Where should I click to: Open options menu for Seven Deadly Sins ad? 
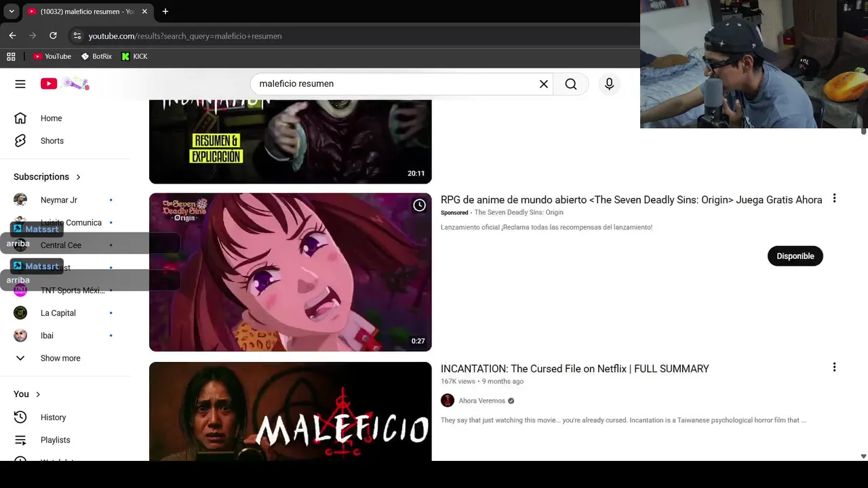(834, 199)
